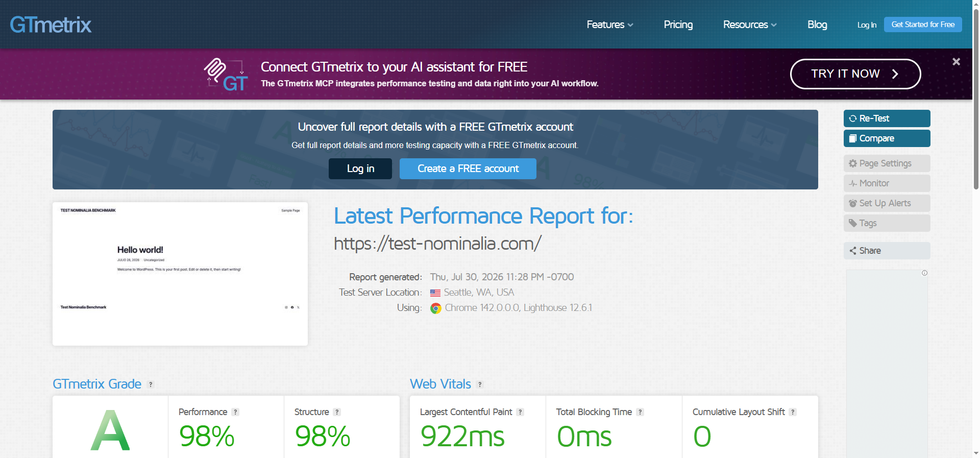Click the Compare button
The height and width of the screenshot is (458, 980).
[x=887, y=138]
